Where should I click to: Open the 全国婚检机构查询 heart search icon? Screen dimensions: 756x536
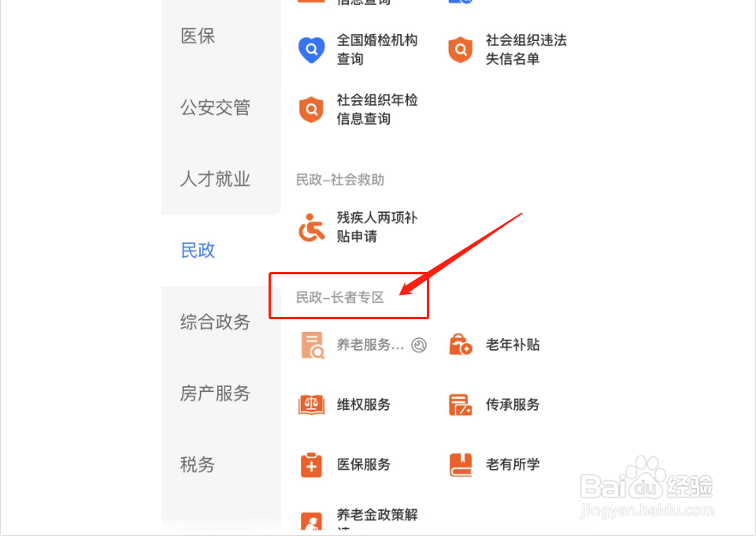(x=312, y=50)
